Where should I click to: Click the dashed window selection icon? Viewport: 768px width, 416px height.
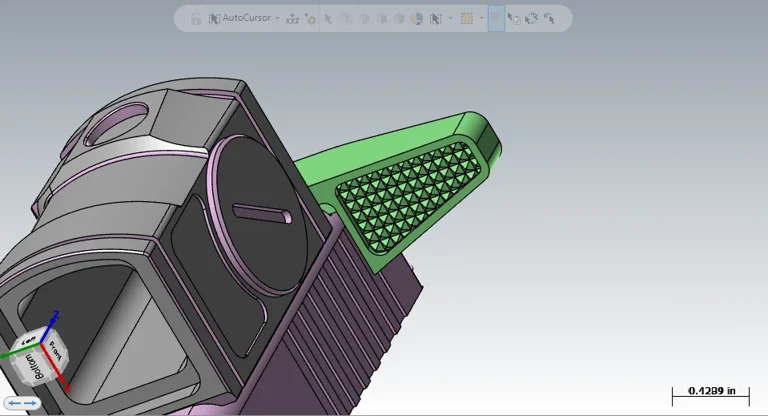(x=466, y=18)
